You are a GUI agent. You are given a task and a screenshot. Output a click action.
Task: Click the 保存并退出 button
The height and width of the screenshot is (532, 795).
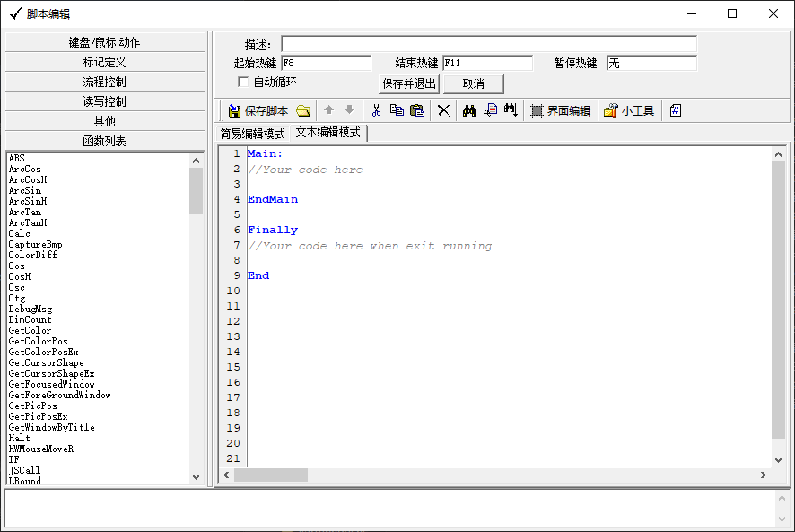[x=409, y=83]
